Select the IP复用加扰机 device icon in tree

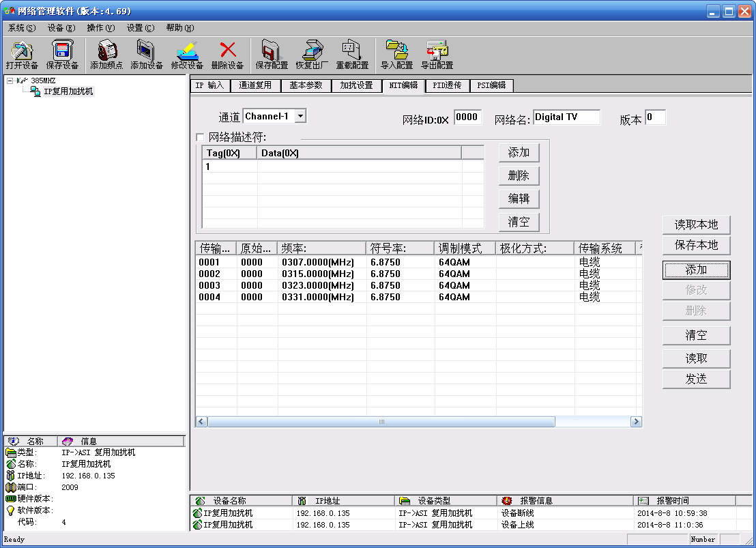click(x=35, y=91)
